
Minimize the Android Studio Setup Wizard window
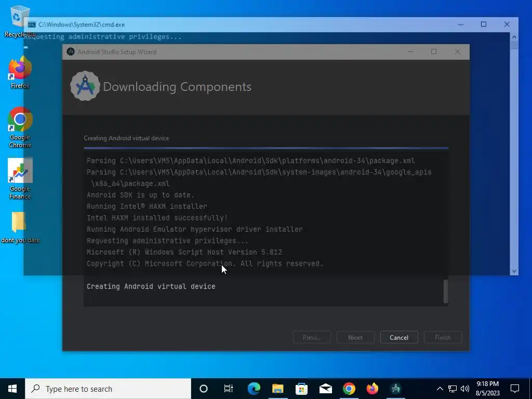pos(410,51)
